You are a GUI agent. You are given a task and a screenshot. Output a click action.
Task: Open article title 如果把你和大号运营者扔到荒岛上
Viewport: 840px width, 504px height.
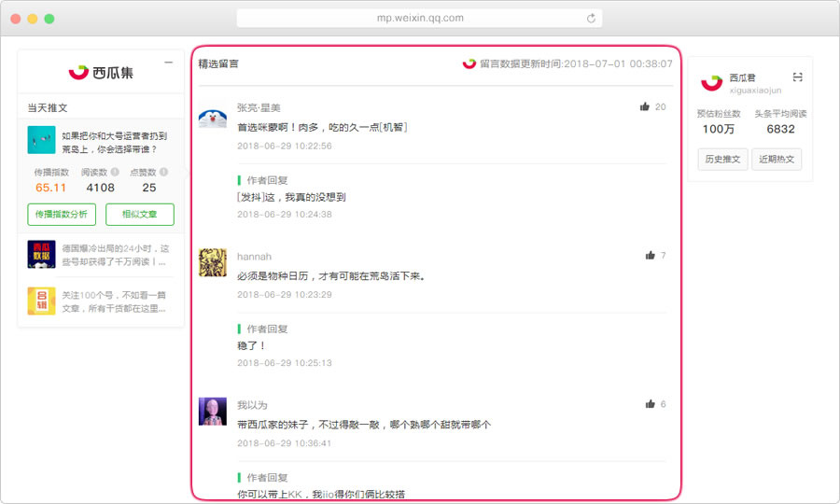click(115, 143)
